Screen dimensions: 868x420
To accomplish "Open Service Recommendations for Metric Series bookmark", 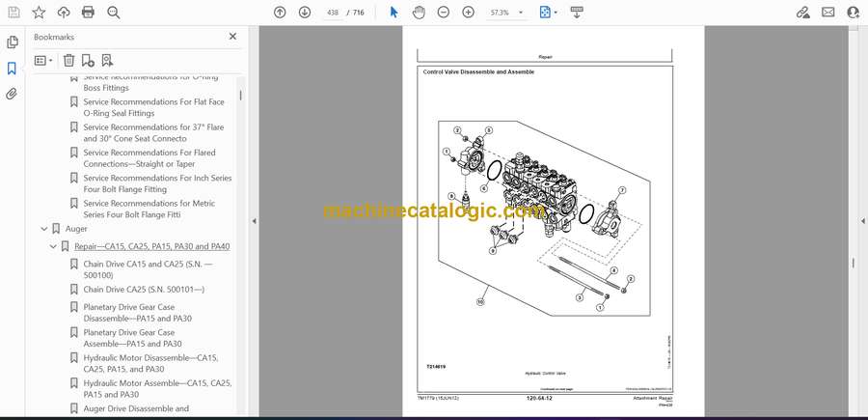I will point(149,209).
